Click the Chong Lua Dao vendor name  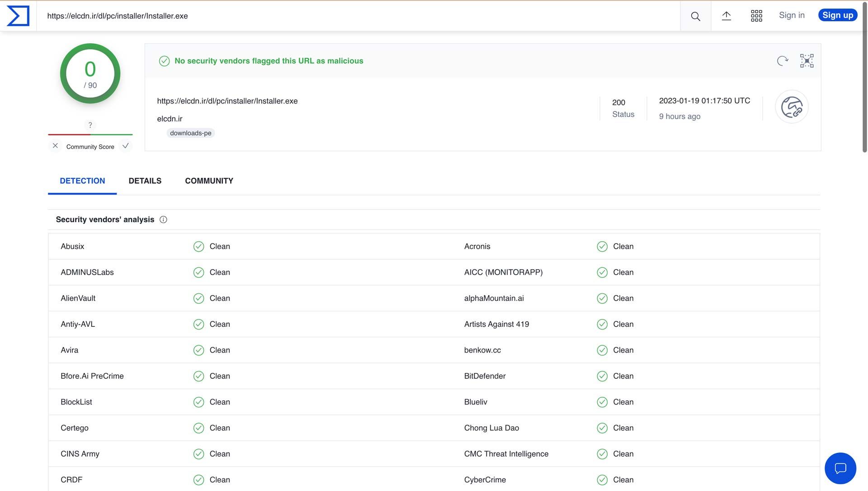pyautogui.click(x=491, y=428)
